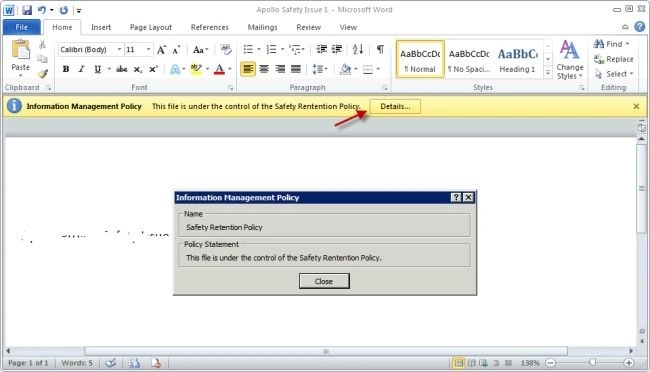
Task: Switch to the Page Layout tab
Action: [x=150, y=27]
